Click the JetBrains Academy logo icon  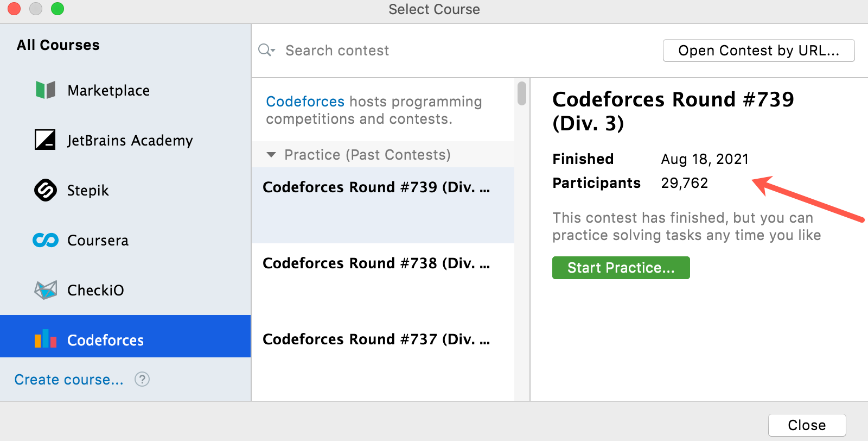[x=45, y=140]
